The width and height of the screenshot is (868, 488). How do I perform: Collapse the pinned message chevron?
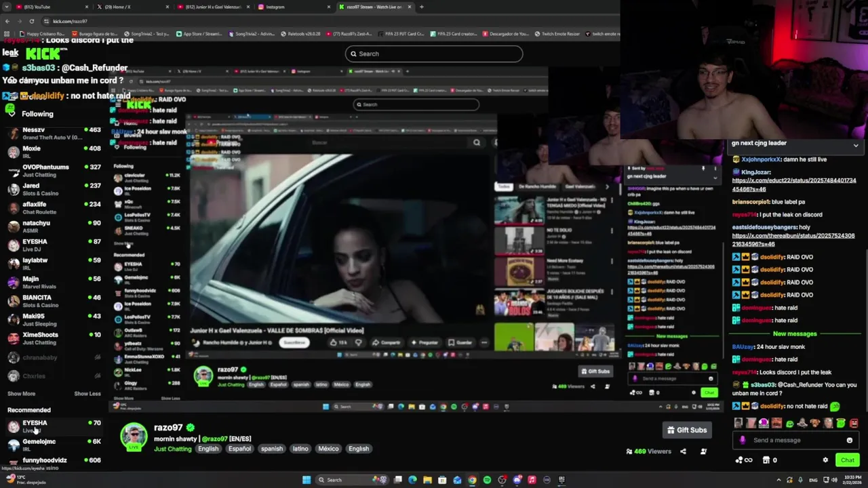tap(856, 145)
